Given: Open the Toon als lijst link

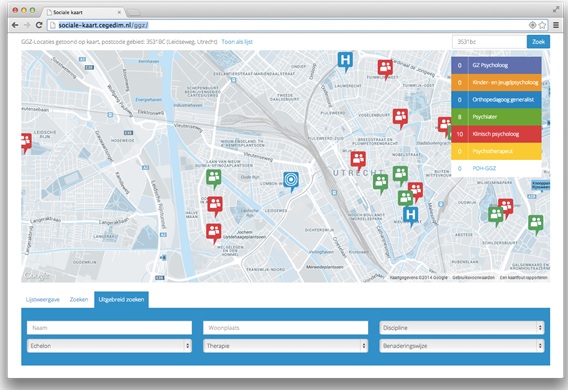Looking at the screenshot, I should click(237, 42).
